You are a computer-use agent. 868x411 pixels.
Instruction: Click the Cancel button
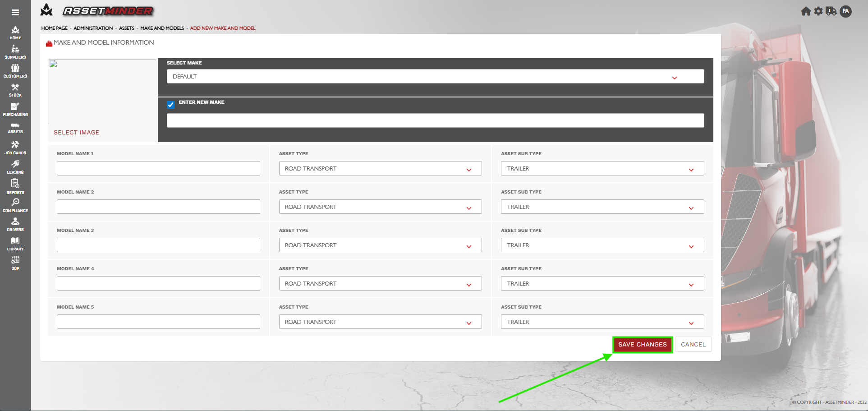693,345
